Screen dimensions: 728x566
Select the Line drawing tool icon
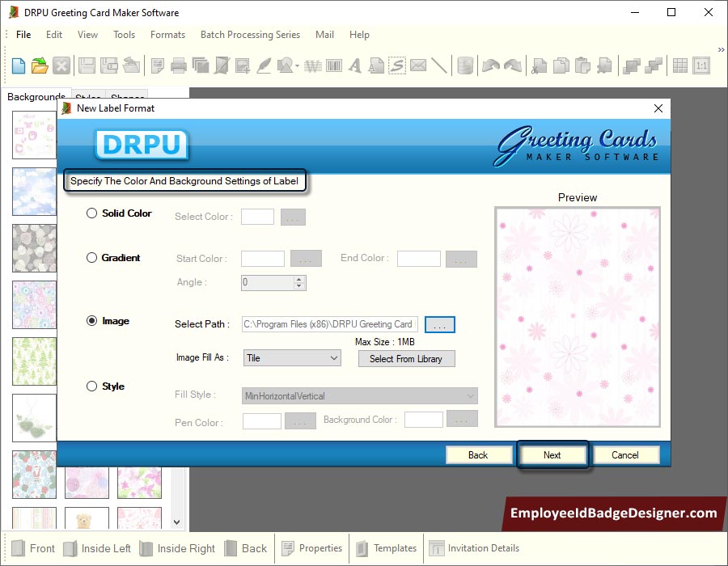point(438,65)
